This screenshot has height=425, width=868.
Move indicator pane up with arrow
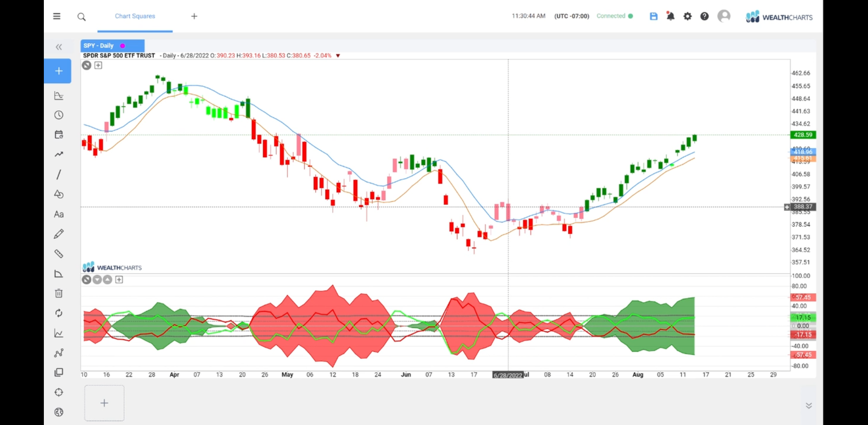pyautogui.click(x=108, y=280)
